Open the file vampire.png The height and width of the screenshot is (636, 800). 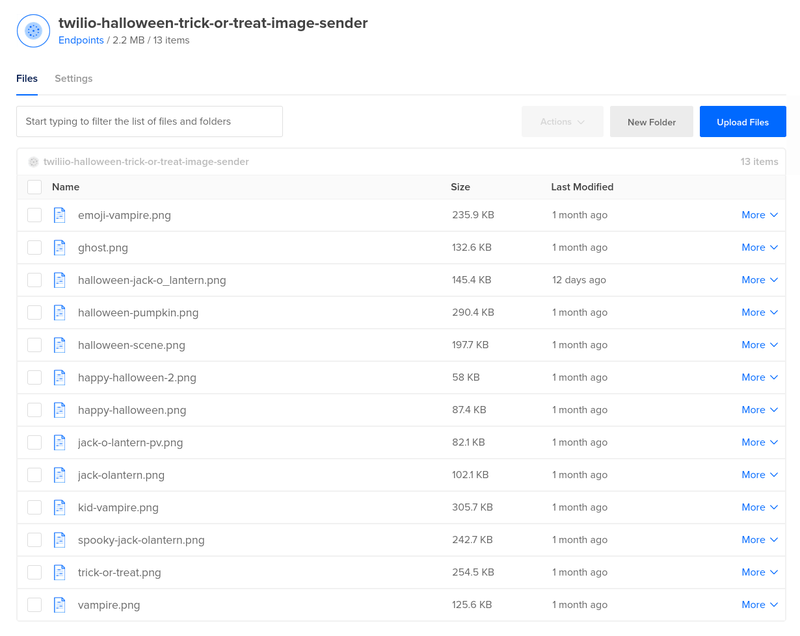point(109,605)
